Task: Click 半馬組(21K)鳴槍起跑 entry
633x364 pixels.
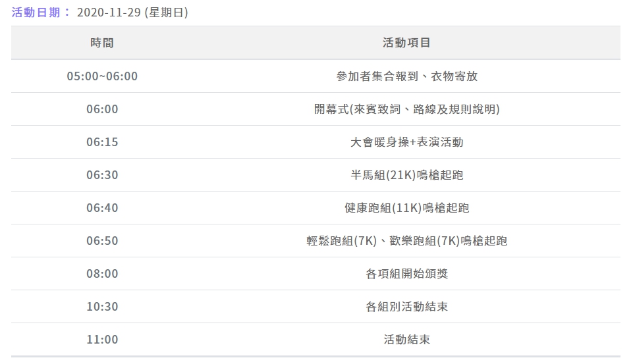Action: pyautogui.click(x=406, y=174)
